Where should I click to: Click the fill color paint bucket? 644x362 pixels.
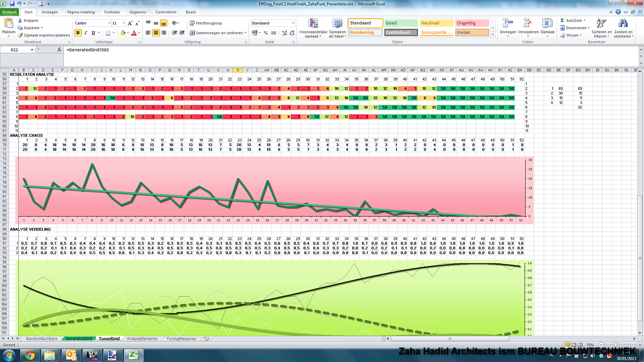(x=123, y=33)
